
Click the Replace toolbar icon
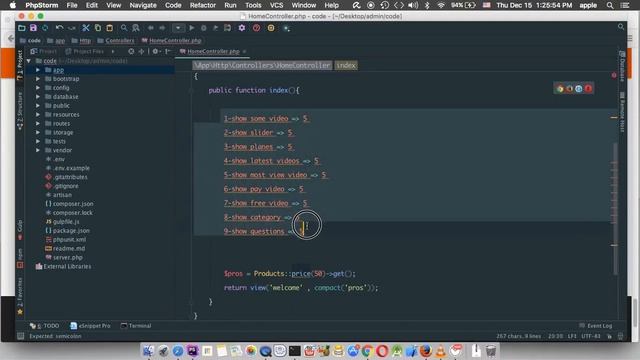pyautogui.click(x=136, y=28)
